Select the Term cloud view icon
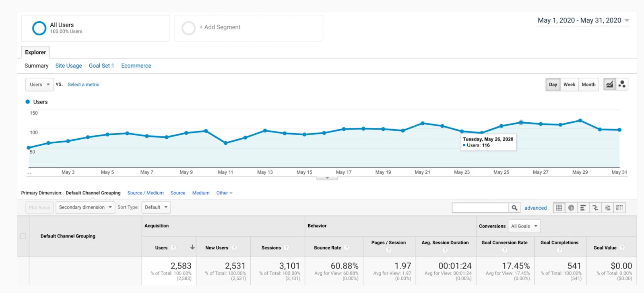This screenshot has height=293, width=644. 607,208
